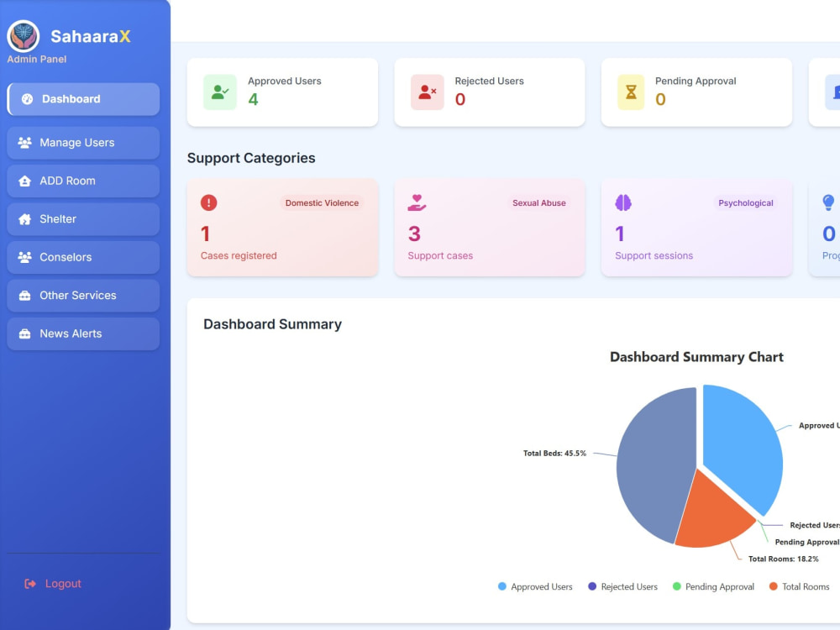Click the Dashboard Summary heading
Image resolution: width=840 pixels, height=630 pixels.
point(273,324)
